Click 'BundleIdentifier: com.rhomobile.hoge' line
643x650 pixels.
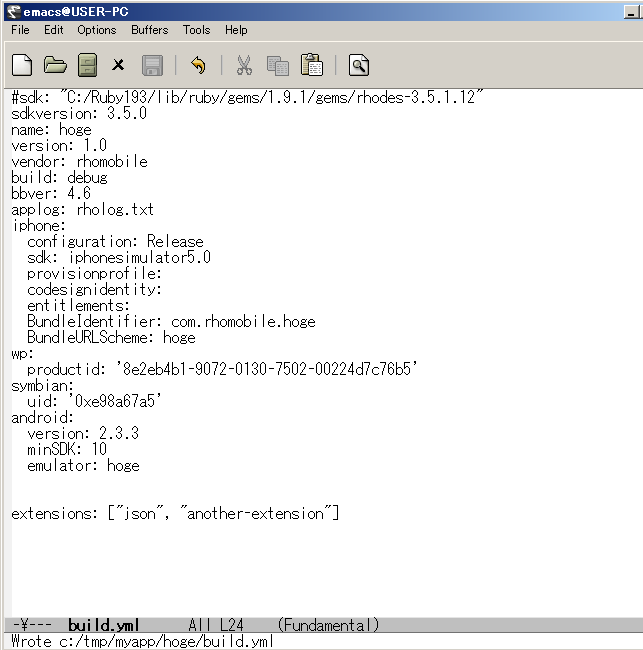[x=171, y=322]
